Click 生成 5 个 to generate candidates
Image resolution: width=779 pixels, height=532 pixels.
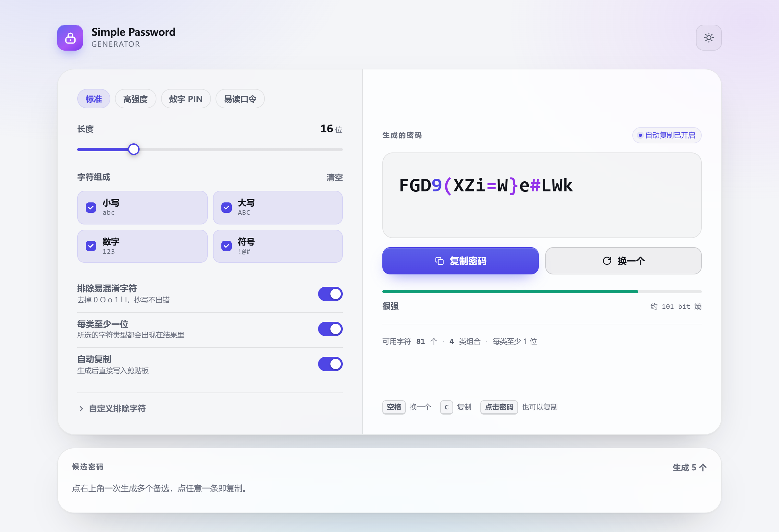[x=689, y=467]
